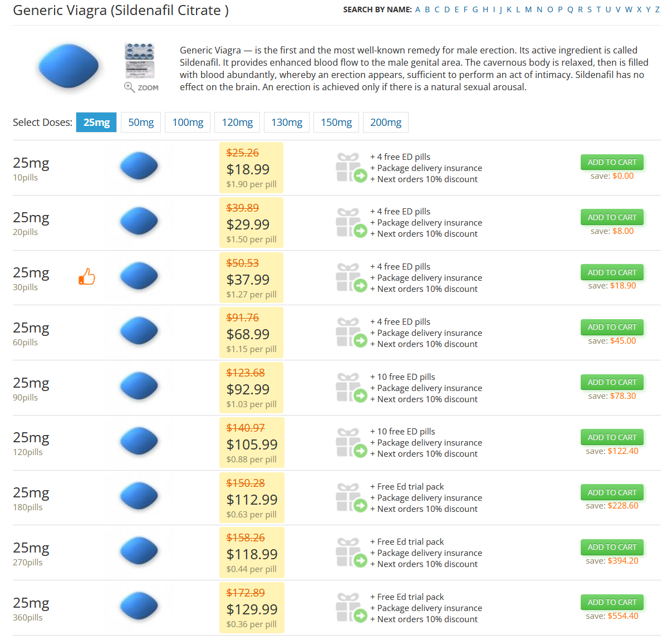
Task: Add the 30pills package to cart
Action: pyautogui.click(x=612, y=272)
